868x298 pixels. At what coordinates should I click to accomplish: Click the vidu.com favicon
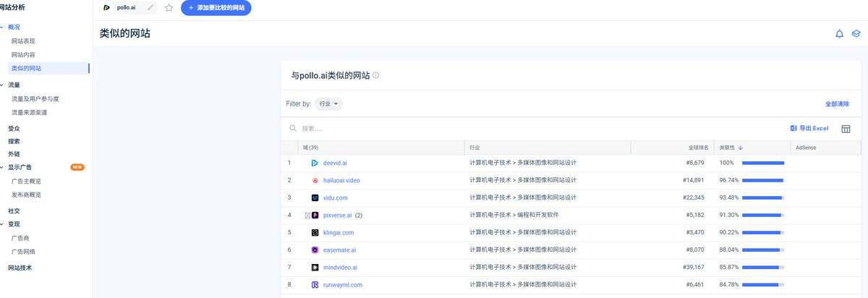(x=315, y=197)
